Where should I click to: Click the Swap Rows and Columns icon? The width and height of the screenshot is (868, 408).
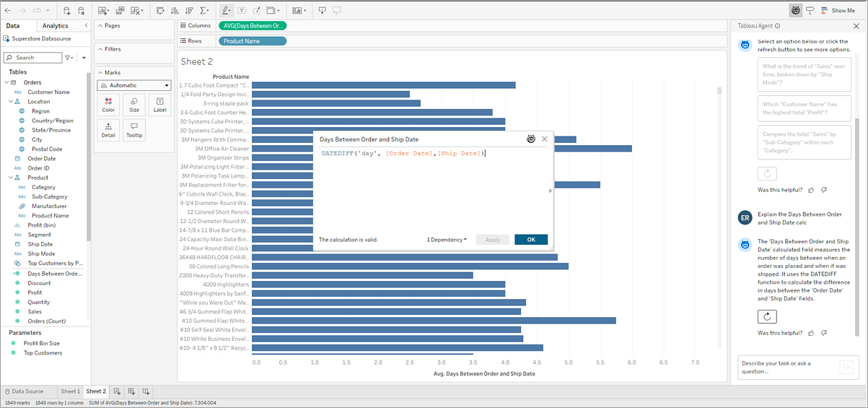click(160, 11)
